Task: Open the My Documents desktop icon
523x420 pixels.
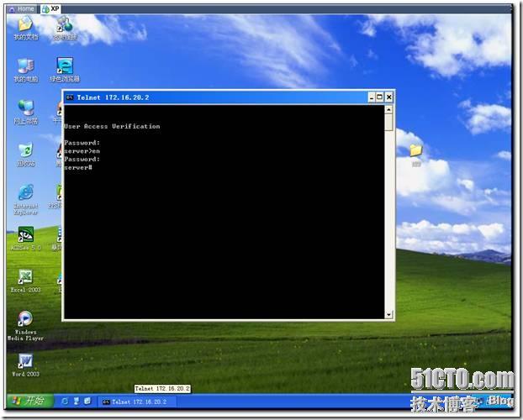Action: click(x=25, y=28)
